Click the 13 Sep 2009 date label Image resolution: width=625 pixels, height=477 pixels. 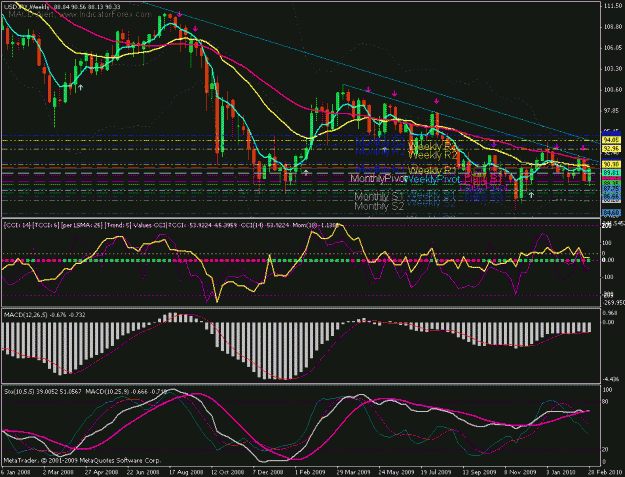(479, 472)
